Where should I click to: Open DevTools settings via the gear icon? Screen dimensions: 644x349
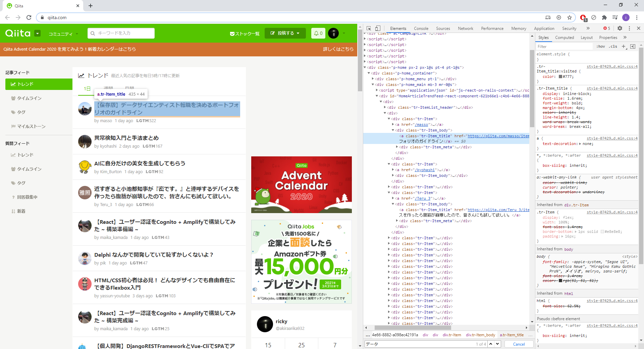(620, 28)
